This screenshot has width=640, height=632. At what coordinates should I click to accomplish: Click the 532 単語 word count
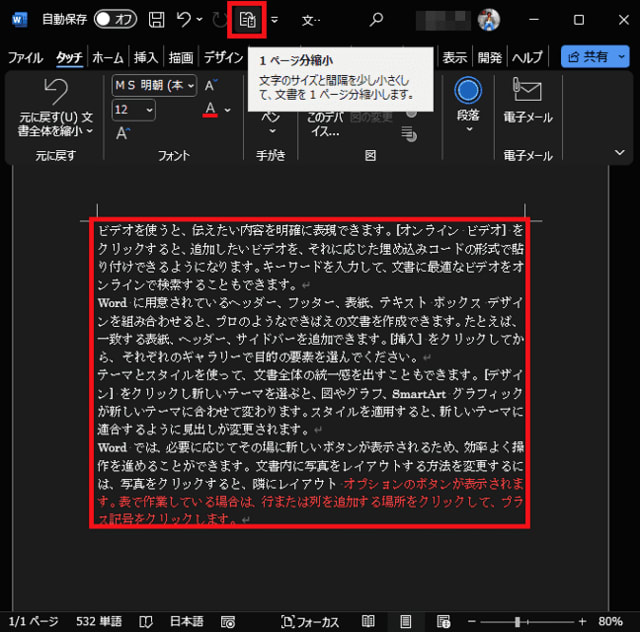click(x=99, y=621)
